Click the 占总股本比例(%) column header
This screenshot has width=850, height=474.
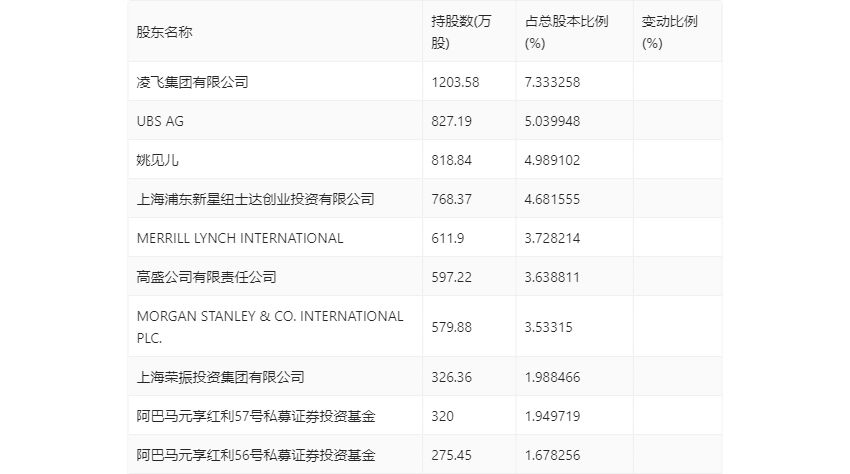click(566, 32)
